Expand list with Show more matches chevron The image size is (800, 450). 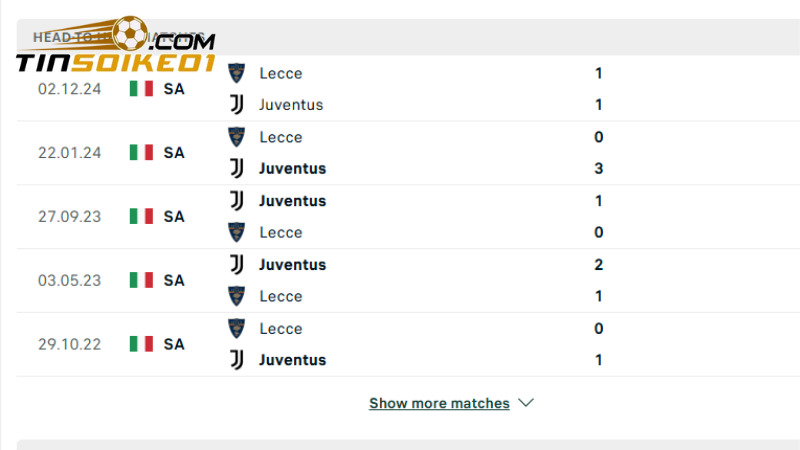[527, 403]
